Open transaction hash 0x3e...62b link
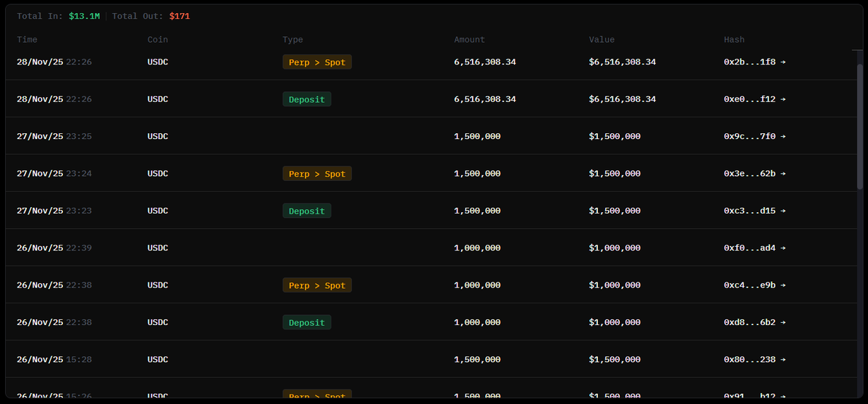The width and height of the screenshot is (868, 404). [754, 174]
